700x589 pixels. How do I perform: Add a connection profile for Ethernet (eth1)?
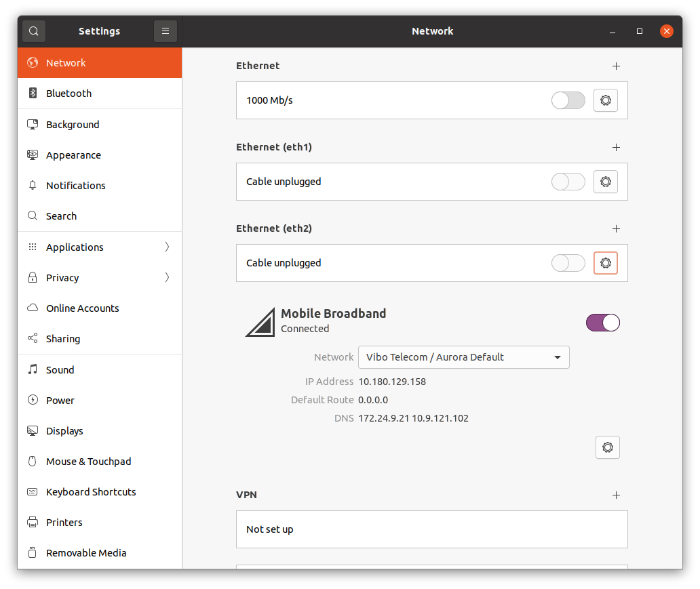coord(616,147)
